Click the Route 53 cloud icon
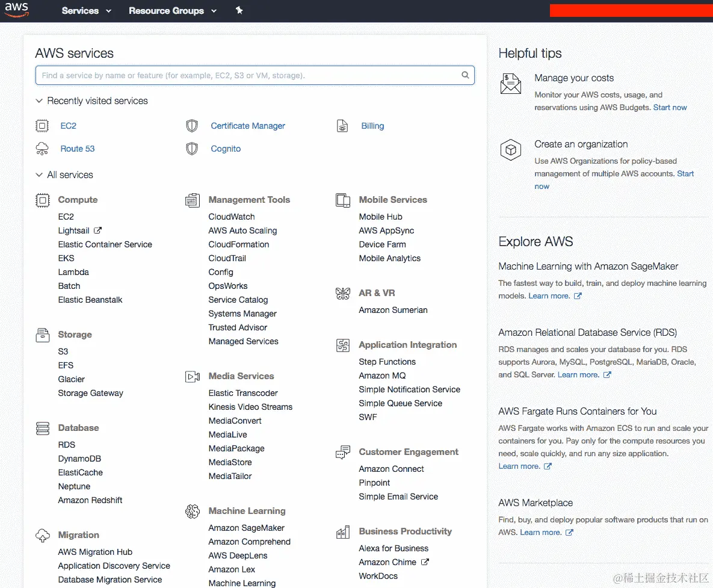The height and width of the screenshot is (588, 713). [42, 148]
